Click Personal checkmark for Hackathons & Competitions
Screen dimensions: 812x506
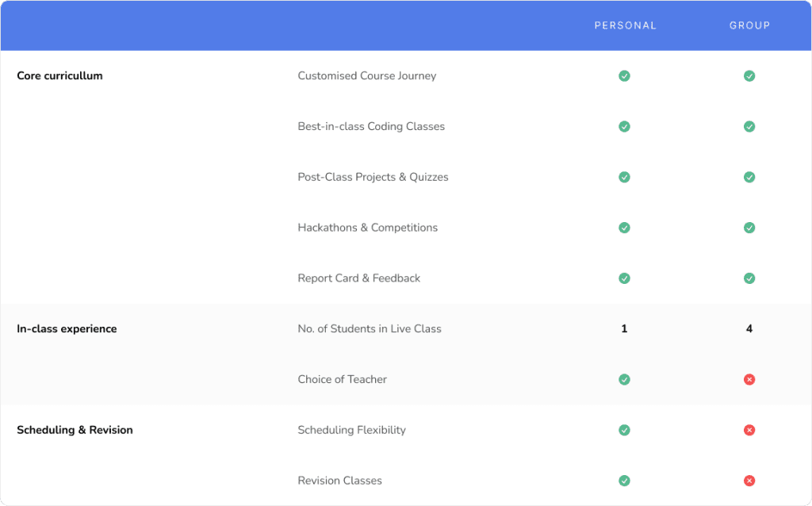point(624,228)
